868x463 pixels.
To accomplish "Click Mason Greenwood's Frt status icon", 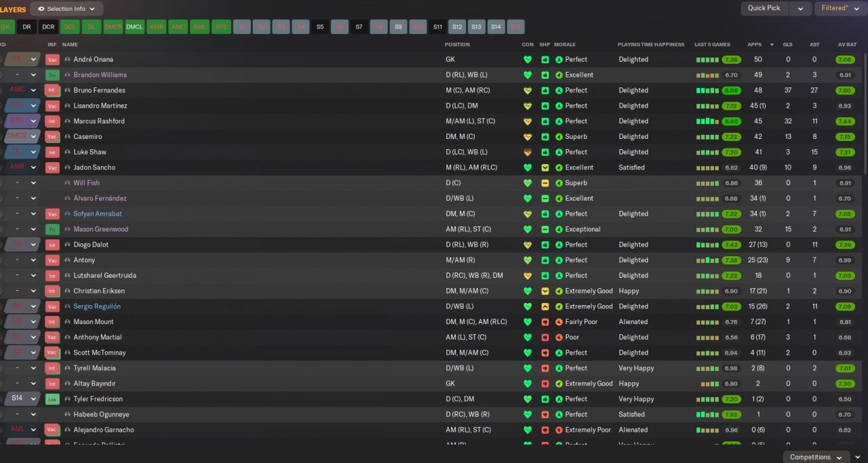I will 52,229.
